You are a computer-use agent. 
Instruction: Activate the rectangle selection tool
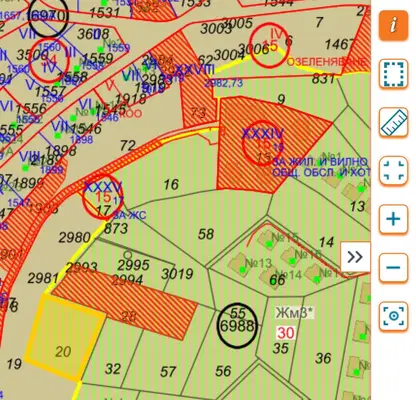393,74
